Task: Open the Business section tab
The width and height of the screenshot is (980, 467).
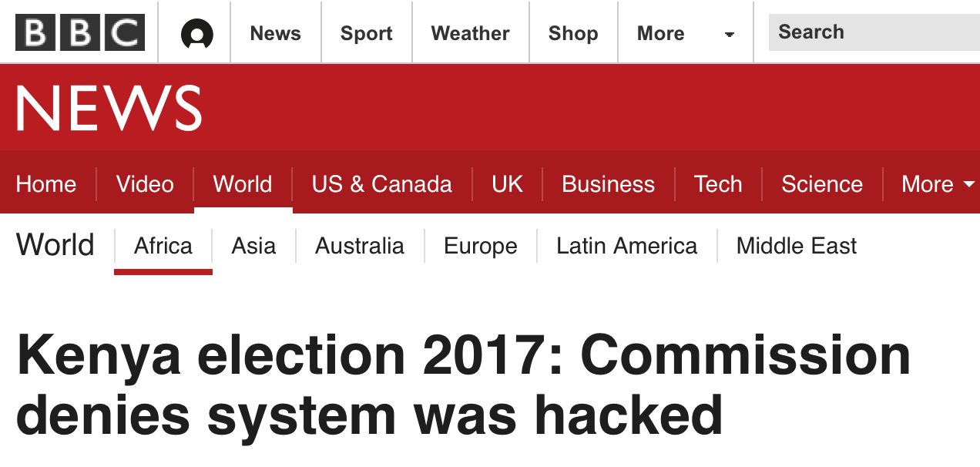Action: pyautogui.click(x=608, y=185)
